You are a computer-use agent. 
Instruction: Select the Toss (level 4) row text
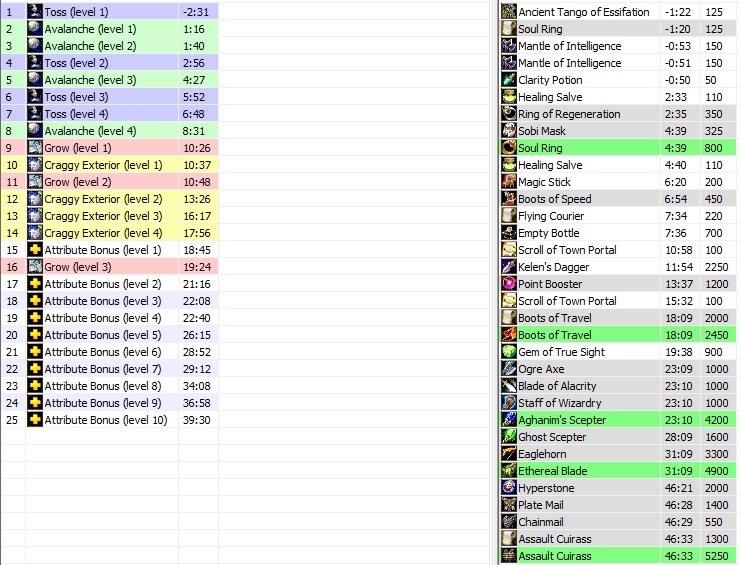point(76,114)
